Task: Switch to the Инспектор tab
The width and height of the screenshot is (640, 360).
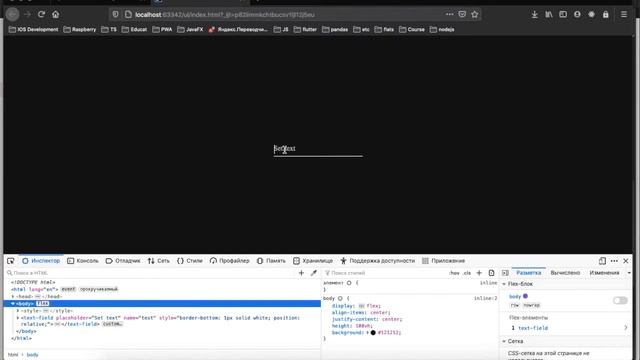Action: tap(41, 261)
